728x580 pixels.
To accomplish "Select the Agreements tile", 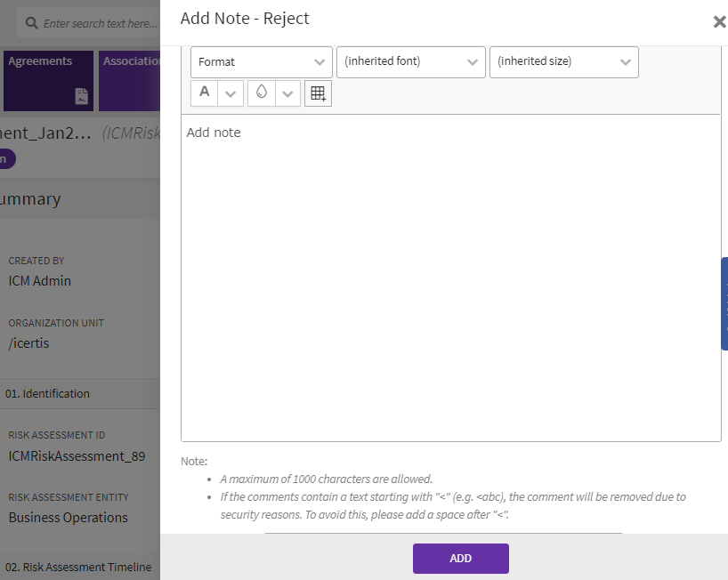I will tap(49, 80).
